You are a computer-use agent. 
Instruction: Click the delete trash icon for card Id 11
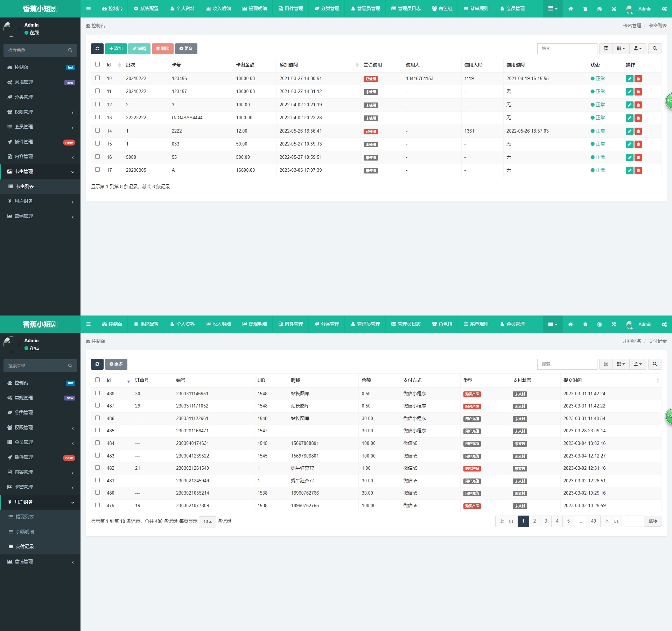pyautogui.click(x=638, y=92)
